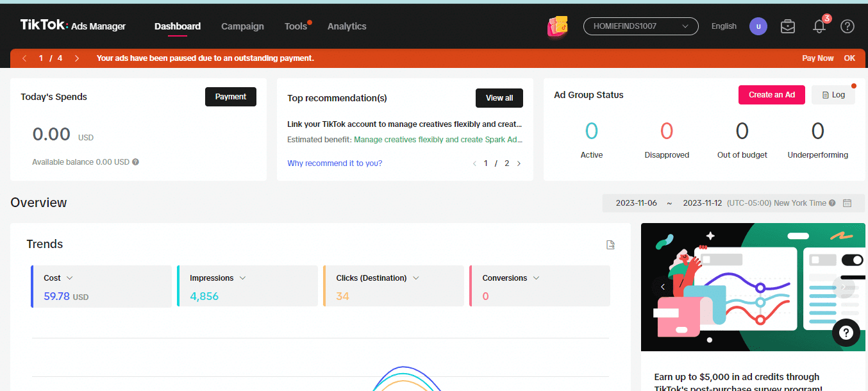Click the TikTok Ads Manager logo
868x391 pixels.
73,26
